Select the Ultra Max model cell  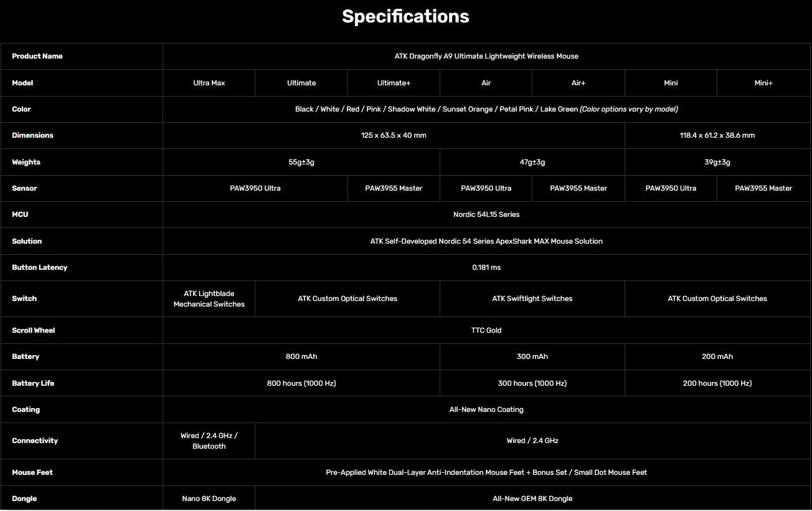click(209, 83)
